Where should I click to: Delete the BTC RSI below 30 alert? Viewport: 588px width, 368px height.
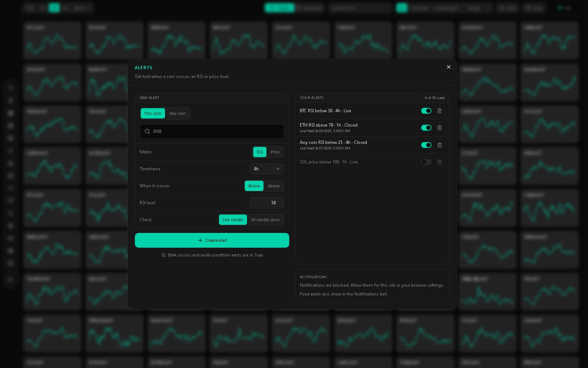[439, 111]
